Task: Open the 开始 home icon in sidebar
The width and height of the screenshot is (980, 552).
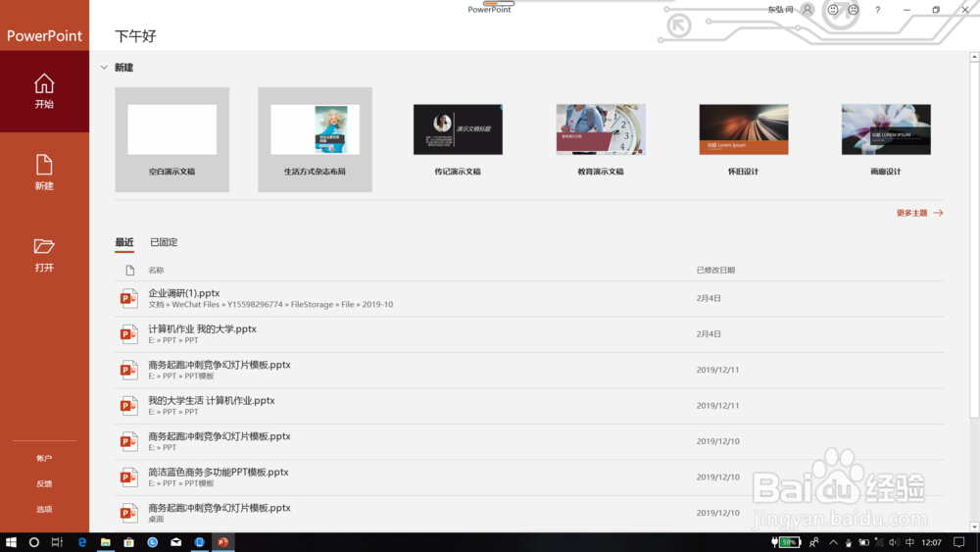Action: [44, 83]
